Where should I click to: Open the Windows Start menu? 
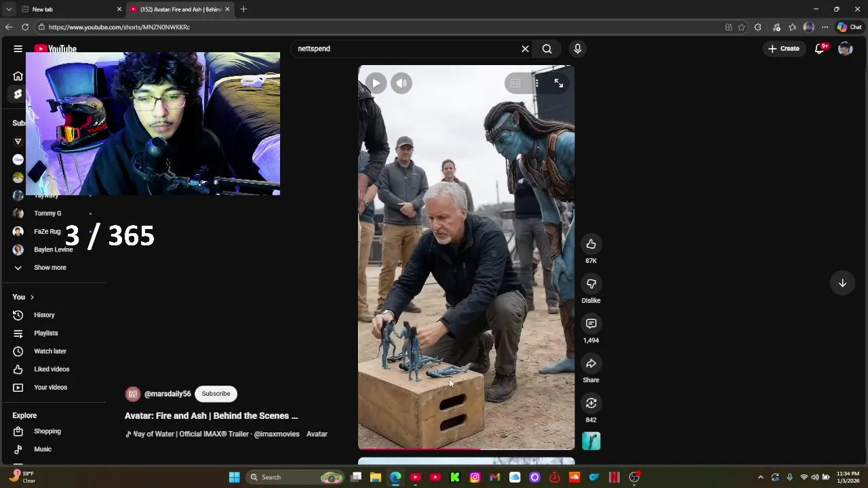pyautogui.click(x=234, y=477)
